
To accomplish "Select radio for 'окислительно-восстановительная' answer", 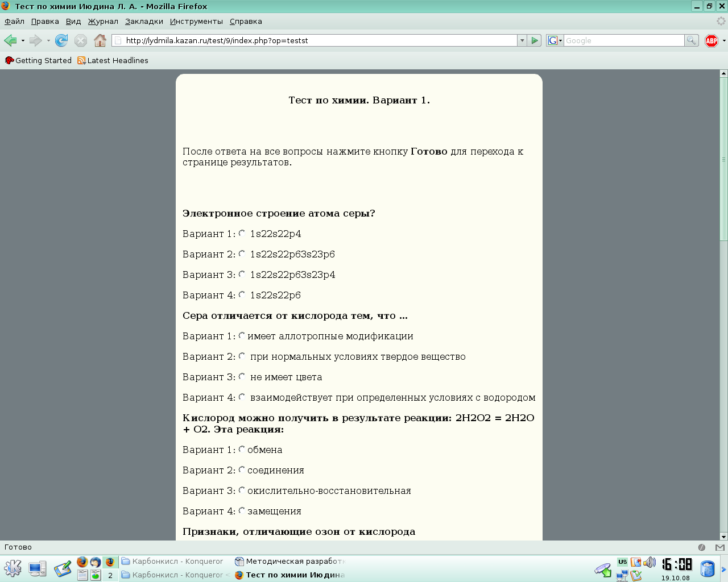I will (242, 490).
